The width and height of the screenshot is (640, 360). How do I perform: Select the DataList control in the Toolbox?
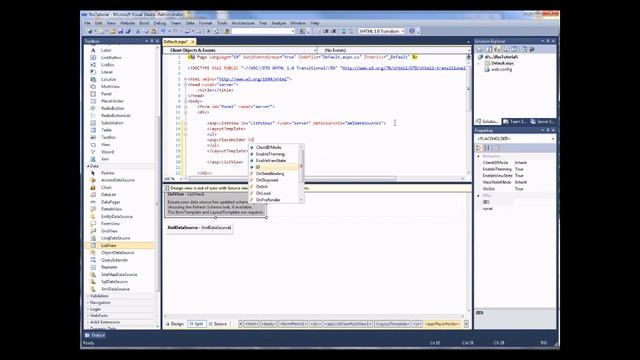click(x=109, y=195)
